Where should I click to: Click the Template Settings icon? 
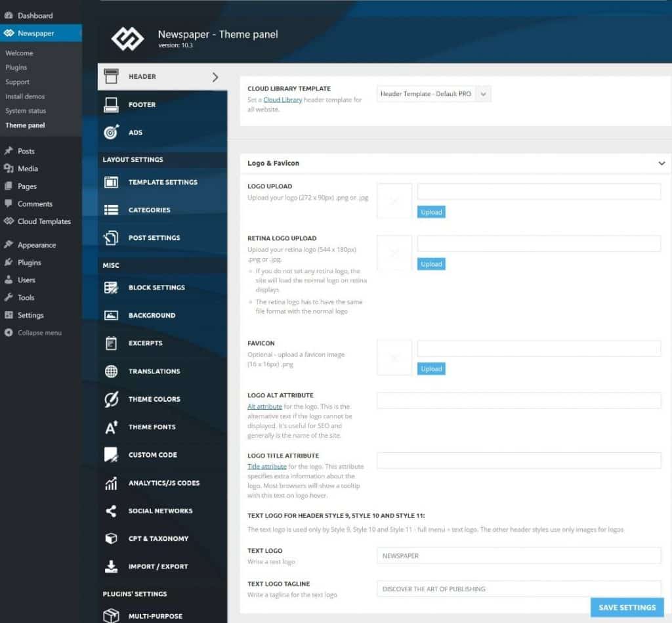coord(111,183)
